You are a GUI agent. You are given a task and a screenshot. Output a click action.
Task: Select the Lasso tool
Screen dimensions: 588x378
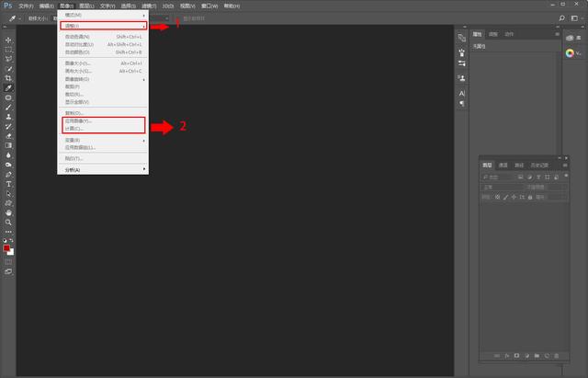[8, 59]
